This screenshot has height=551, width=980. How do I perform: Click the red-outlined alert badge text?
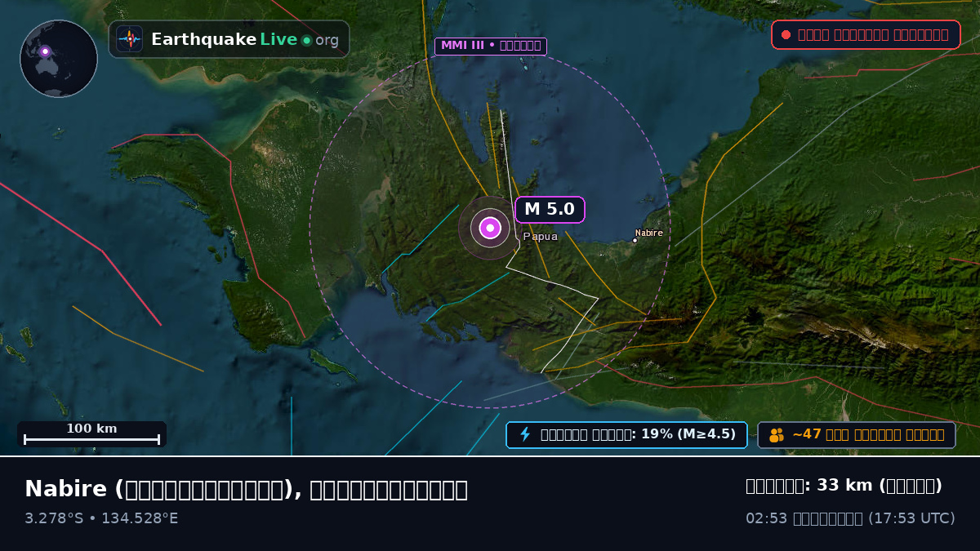pyautogui.click(x=873, y=35)
